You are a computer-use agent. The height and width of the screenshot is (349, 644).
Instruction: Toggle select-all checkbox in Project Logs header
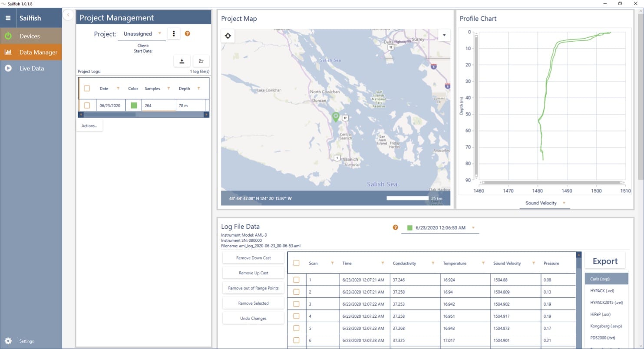(87, 89)
